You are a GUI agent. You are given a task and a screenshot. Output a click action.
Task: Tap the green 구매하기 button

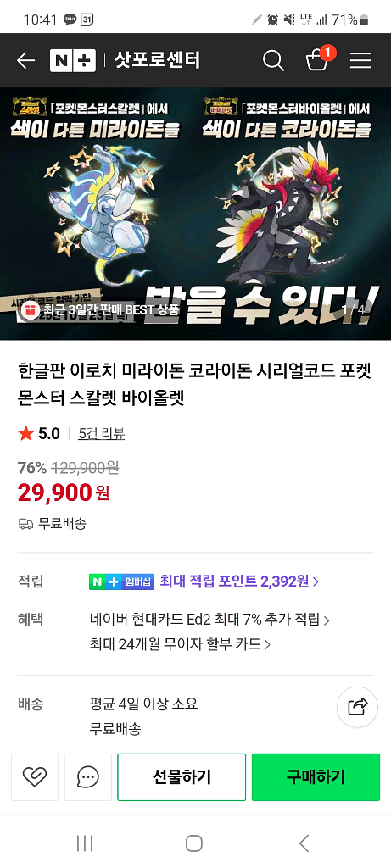click(x=316, y=776)
